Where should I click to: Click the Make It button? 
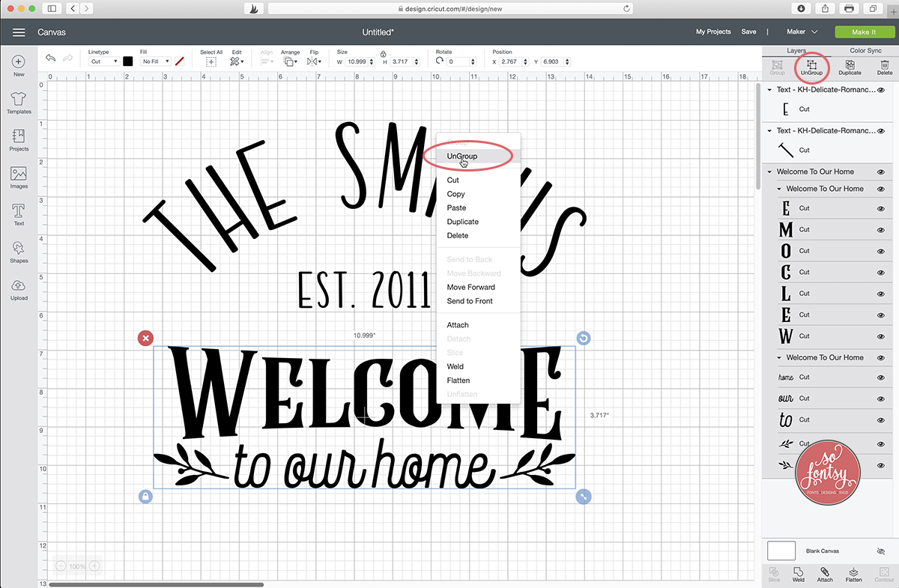pyautogui.click(x=864, y=32)
